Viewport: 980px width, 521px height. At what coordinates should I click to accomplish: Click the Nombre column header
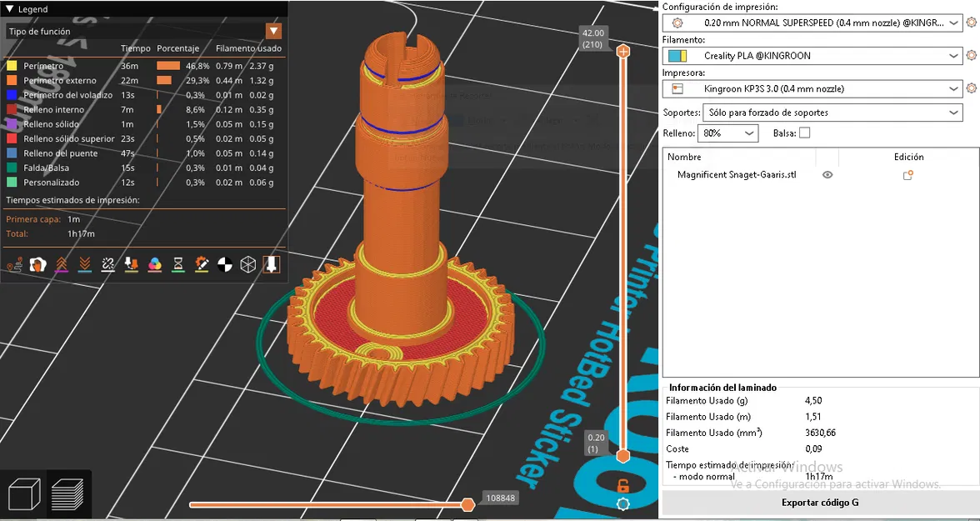coord(684,157)
